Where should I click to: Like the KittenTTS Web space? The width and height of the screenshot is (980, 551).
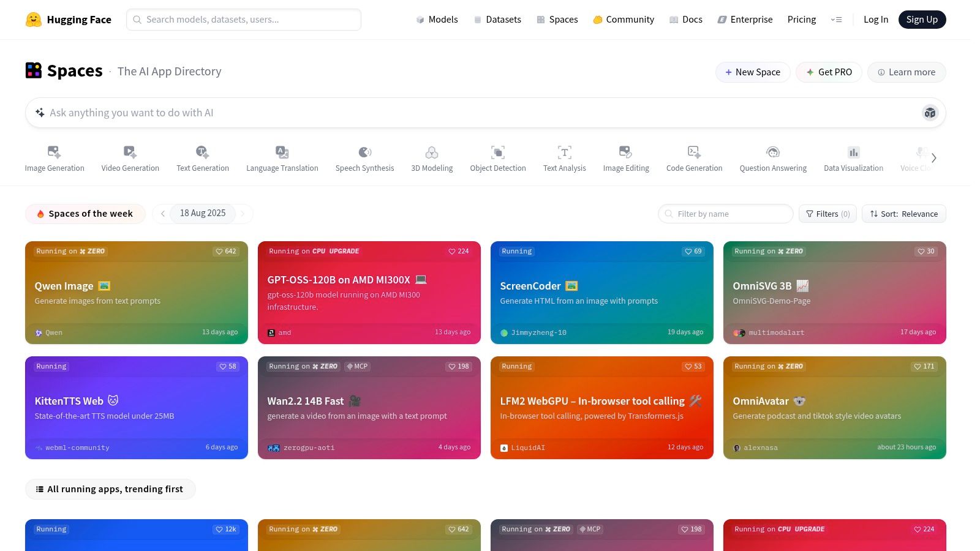coord(228,367)
